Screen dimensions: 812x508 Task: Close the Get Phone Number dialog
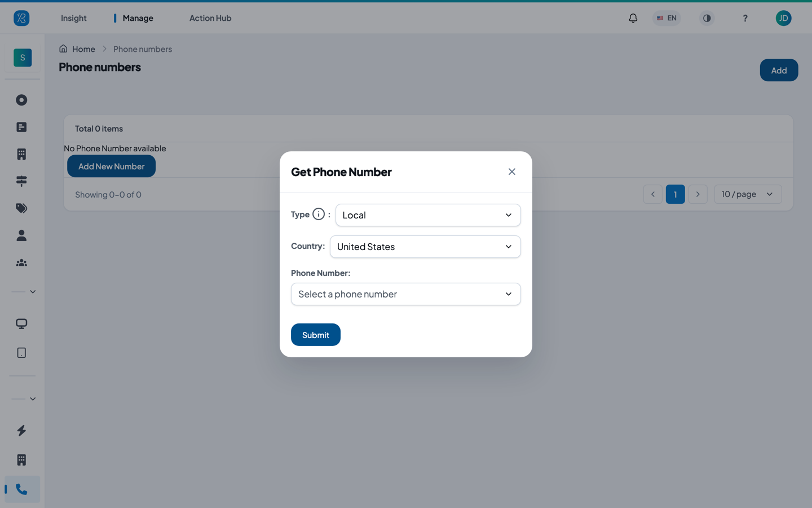pos(512,172)
